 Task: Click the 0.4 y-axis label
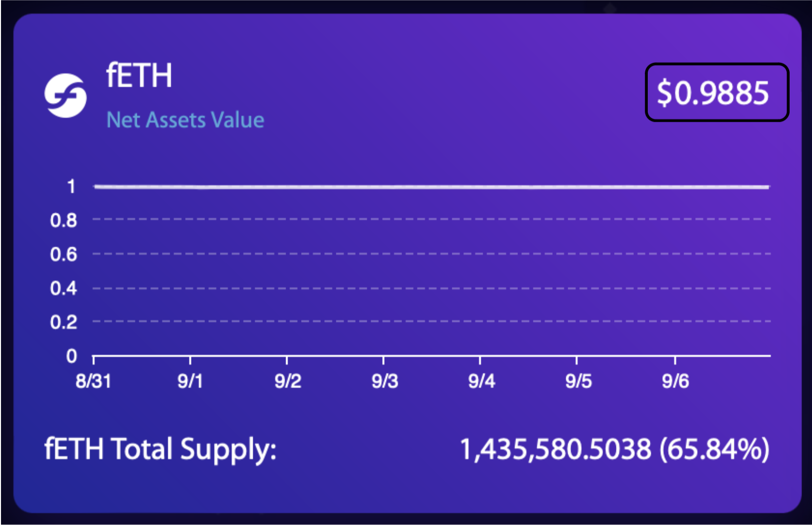tap(64, 288)
